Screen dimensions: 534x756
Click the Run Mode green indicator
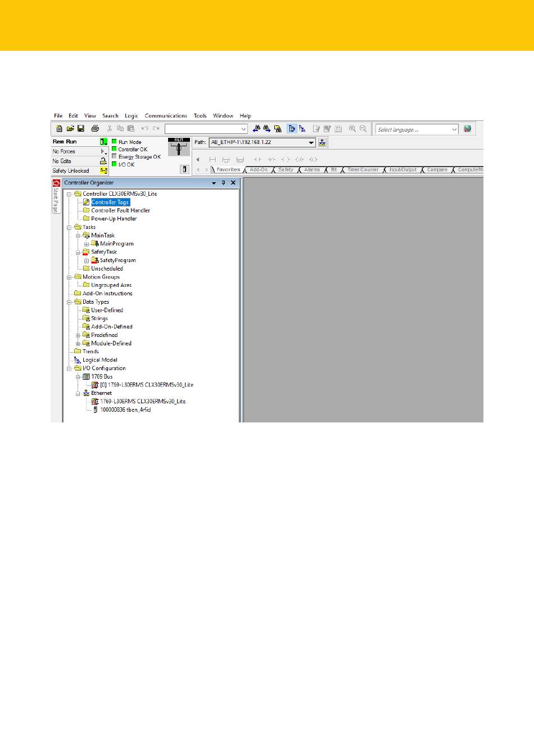tap(114, 142)
